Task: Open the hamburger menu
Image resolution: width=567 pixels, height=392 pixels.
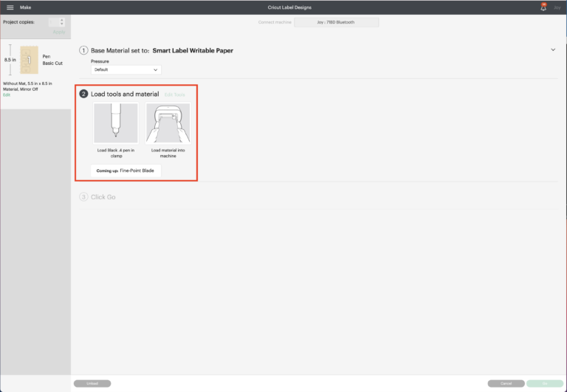Action: click(10, 7)
